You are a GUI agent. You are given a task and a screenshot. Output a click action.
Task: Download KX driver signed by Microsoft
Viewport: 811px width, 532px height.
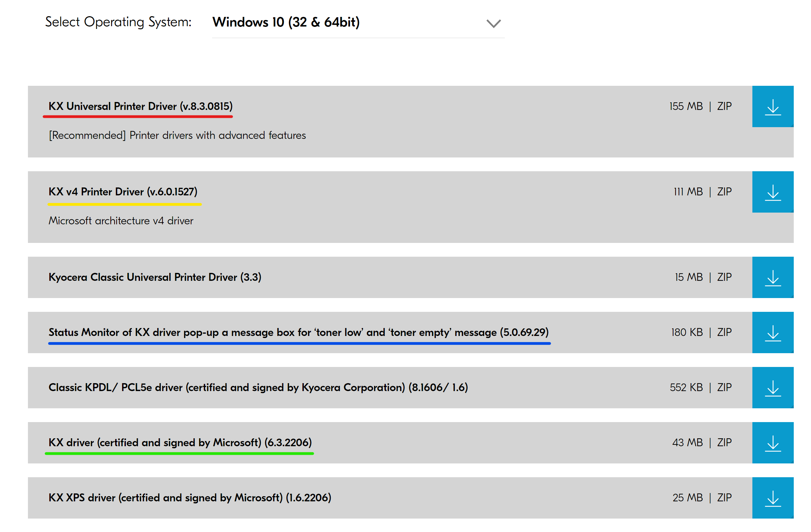tap(772, 443)
